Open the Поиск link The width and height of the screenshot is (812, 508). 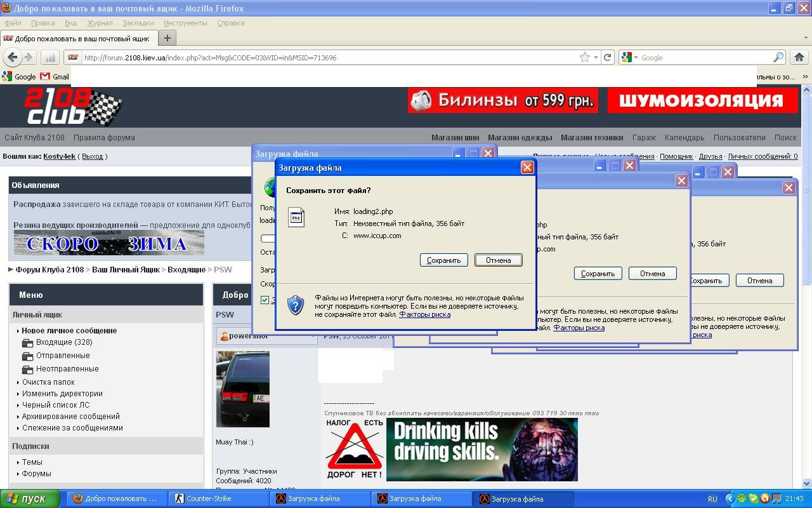tap(785, 137)
